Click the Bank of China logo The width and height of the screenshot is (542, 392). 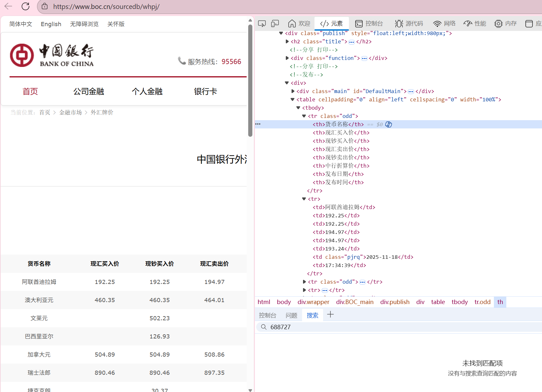(x=52, y=55)
